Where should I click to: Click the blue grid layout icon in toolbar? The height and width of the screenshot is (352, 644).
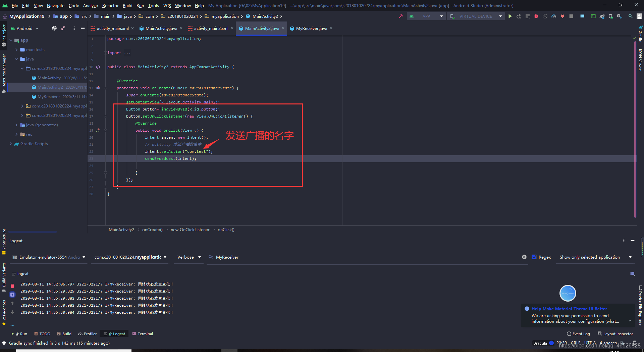582,16
